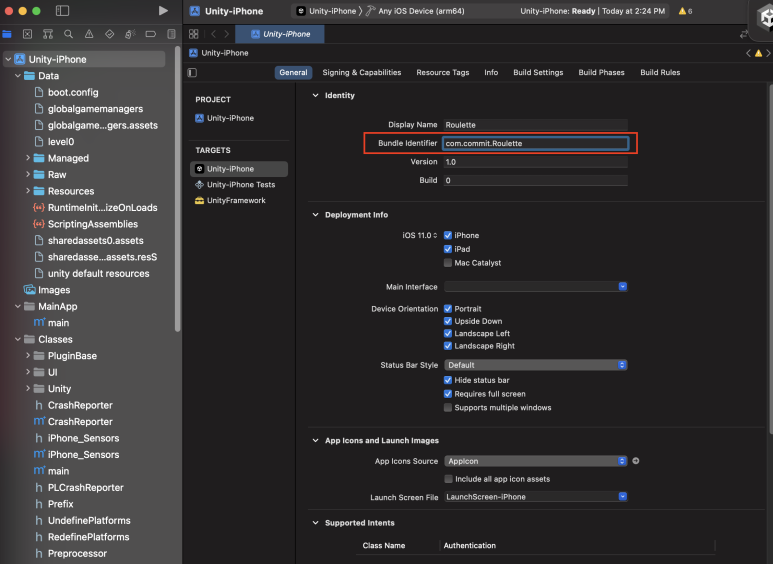
Task: Go back with editor left arrow
Action: click(213, 34)
